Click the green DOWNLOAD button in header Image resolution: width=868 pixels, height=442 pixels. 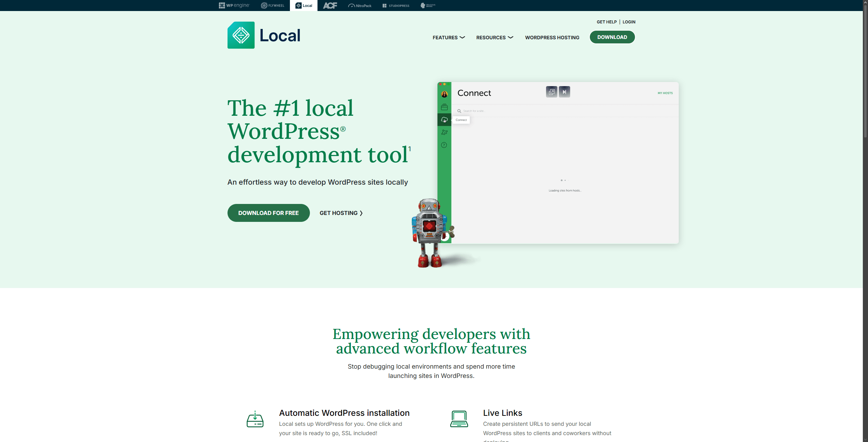[612, 37]
